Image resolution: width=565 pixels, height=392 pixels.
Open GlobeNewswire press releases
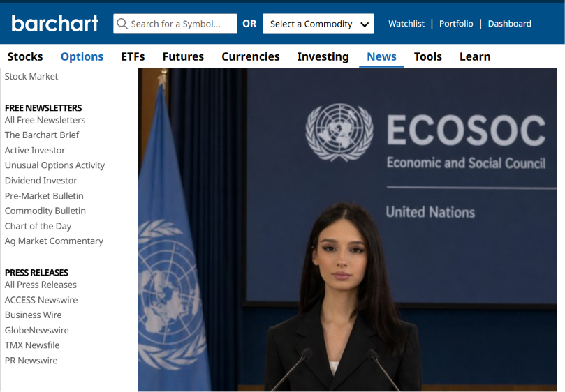coord(37,330)
